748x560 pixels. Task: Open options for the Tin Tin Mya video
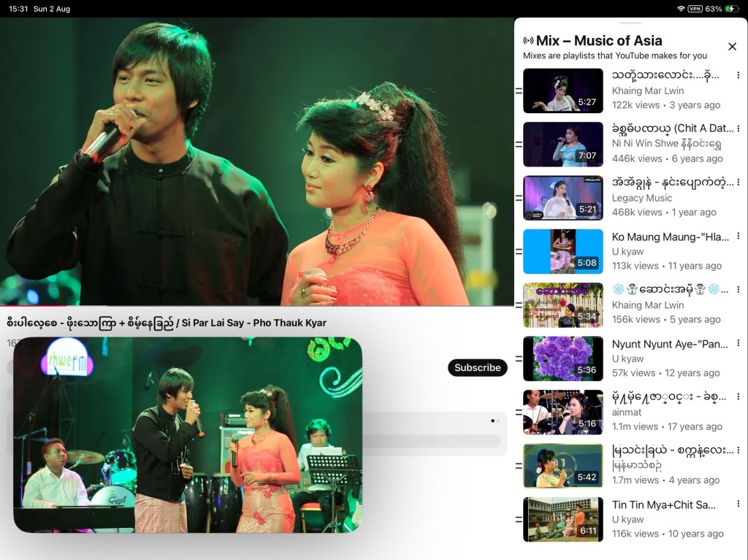[x=738, y=504]
